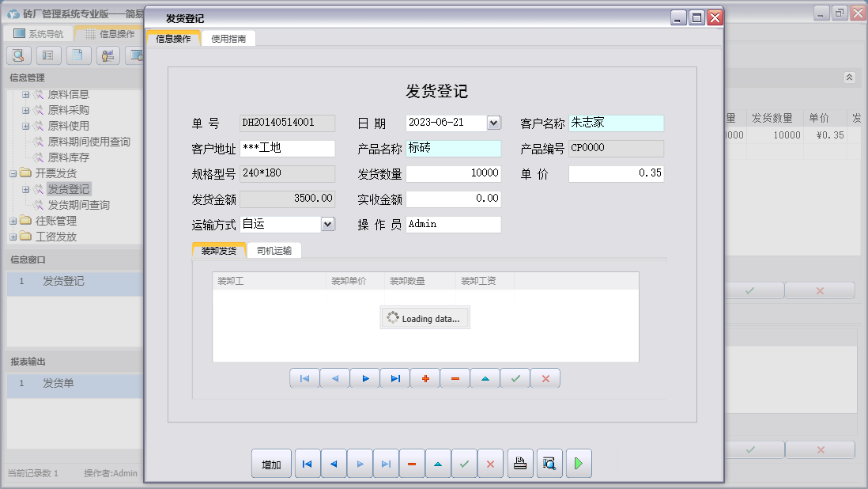Select the print preview icon in the top toolbar
Image resolution: width=868 pixels, height=489 pixels.
point(18,55)
